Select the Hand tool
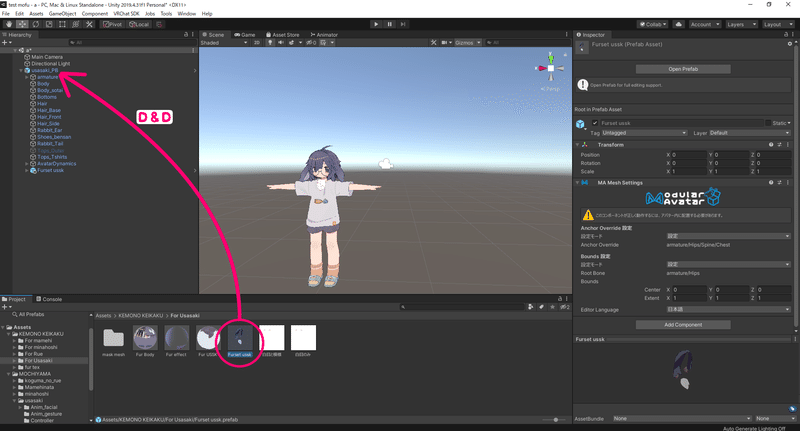 (x=9, y=24)
